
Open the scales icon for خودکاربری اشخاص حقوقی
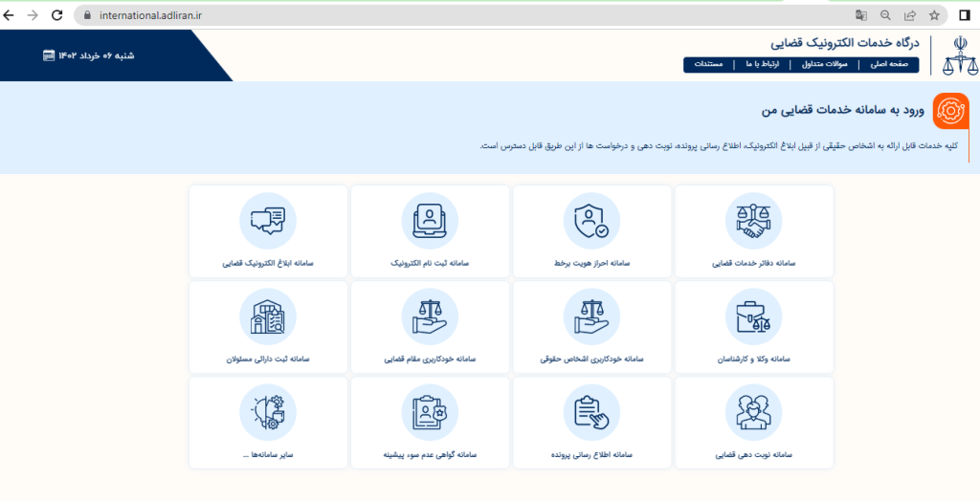pos(591,317)
